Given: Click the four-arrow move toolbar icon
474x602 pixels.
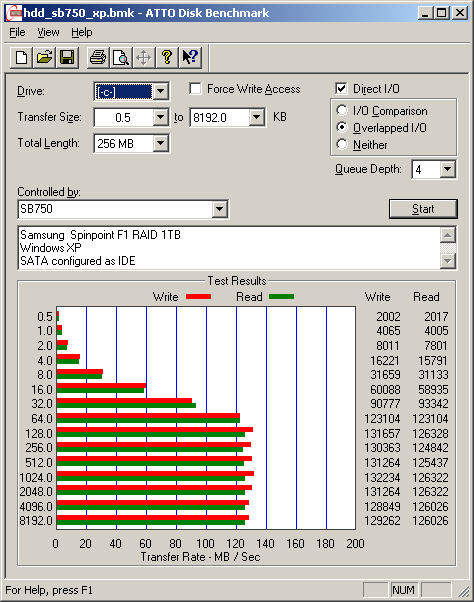Looking at the screenshot, I should (x=144, y=58).
